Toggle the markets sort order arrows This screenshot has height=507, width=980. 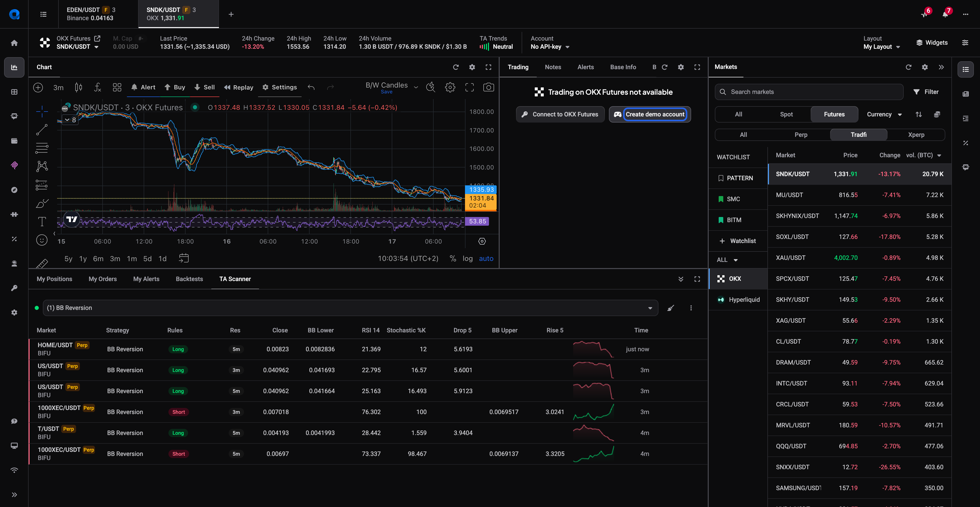919,115
